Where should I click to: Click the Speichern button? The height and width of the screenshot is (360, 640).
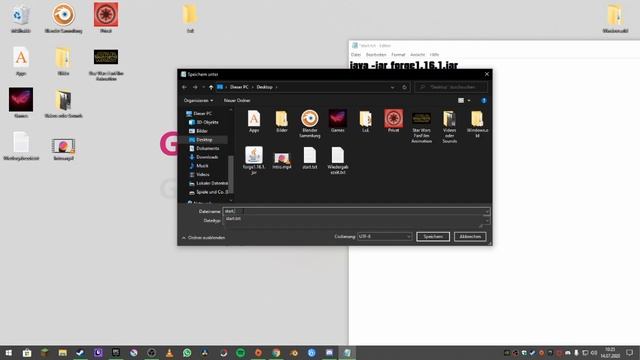coord(433,237)
